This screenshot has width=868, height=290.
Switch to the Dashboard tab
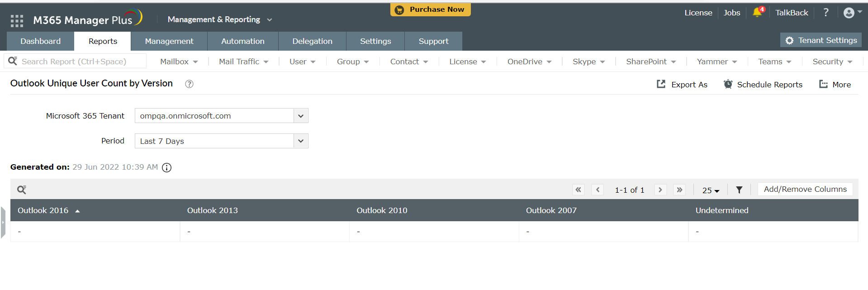point(40,41)
